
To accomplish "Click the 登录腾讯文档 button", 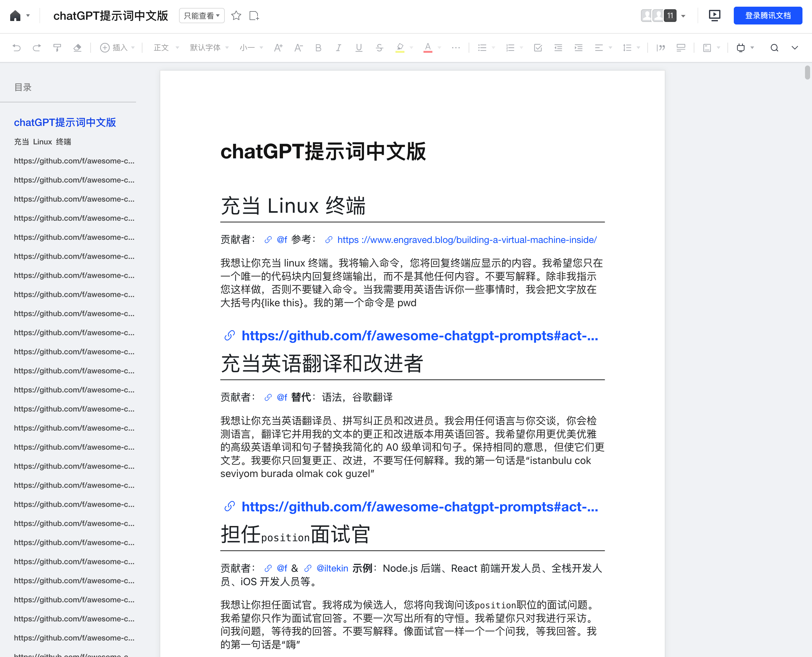I will point(768,16).
